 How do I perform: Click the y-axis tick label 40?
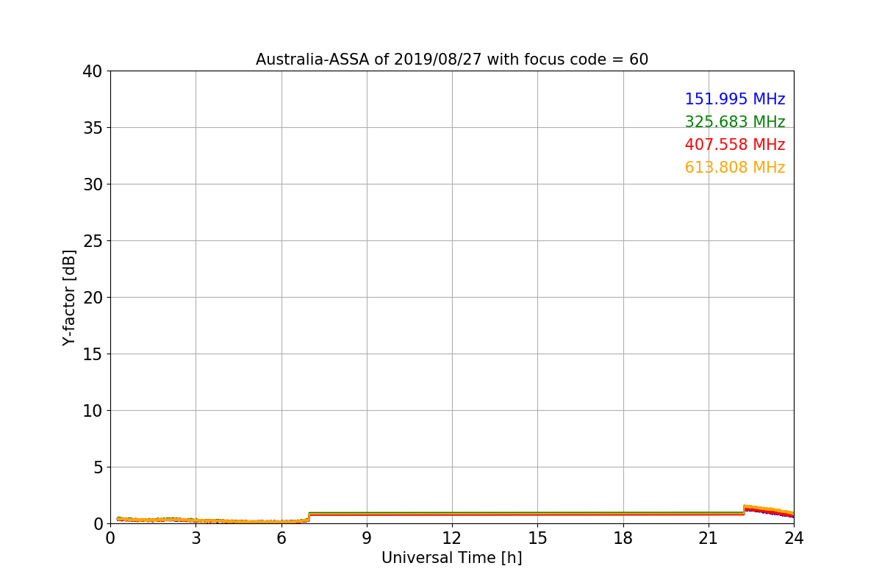93,71
